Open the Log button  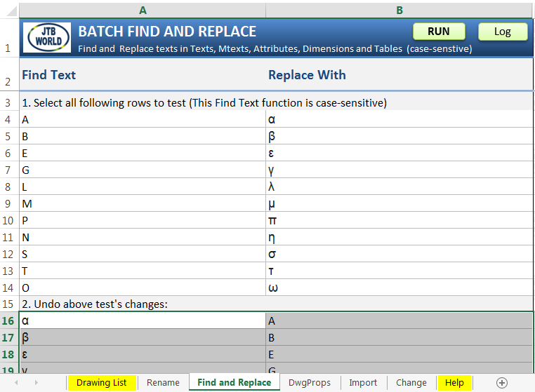pos(502,32)
